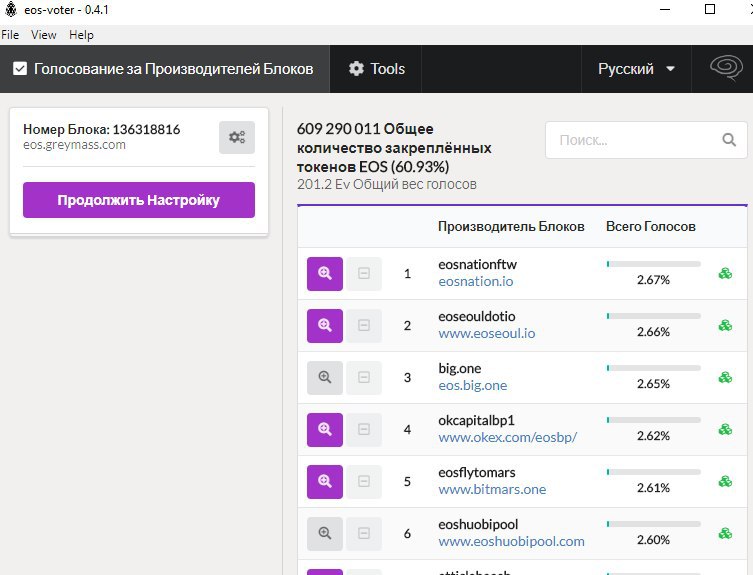The image size is (753, 575).
Task: View details of producer eoshuobipool
Action: point(325,533)
